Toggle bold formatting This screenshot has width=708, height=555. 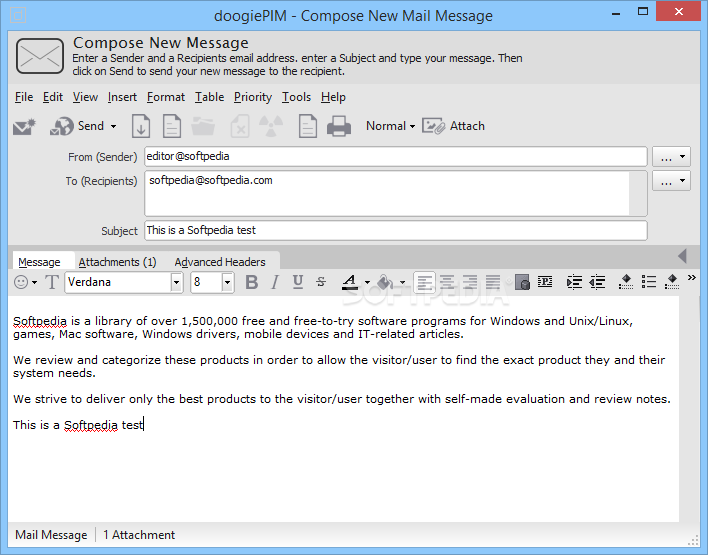point(252,282)
